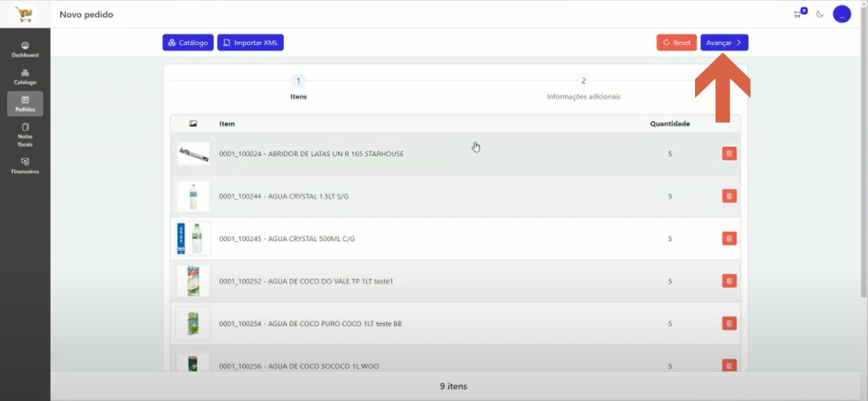Open AGUA DE COCO DO VALE thumbnail

tap(193, 281)
